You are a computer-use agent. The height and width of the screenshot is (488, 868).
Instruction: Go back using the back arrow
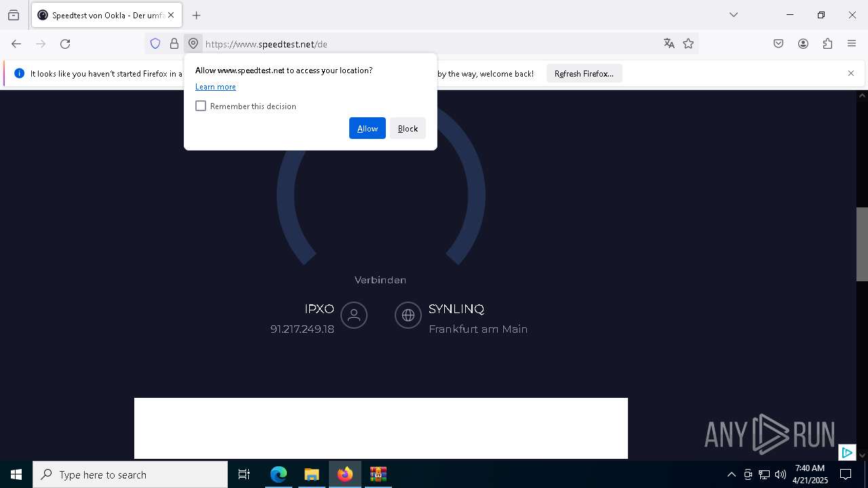point(16,44)
